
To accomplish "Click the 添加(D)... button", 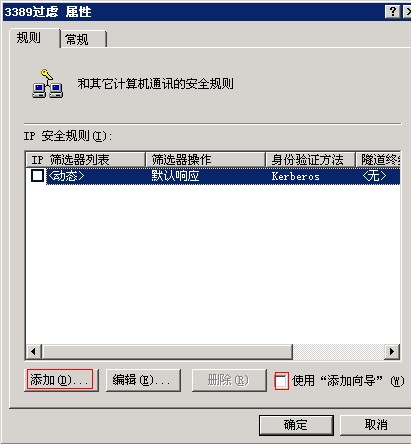I will tap(61, 380).
